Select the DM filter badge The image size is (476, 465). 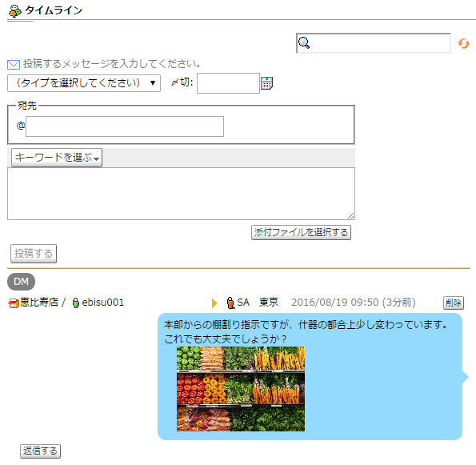pos(21,282)
